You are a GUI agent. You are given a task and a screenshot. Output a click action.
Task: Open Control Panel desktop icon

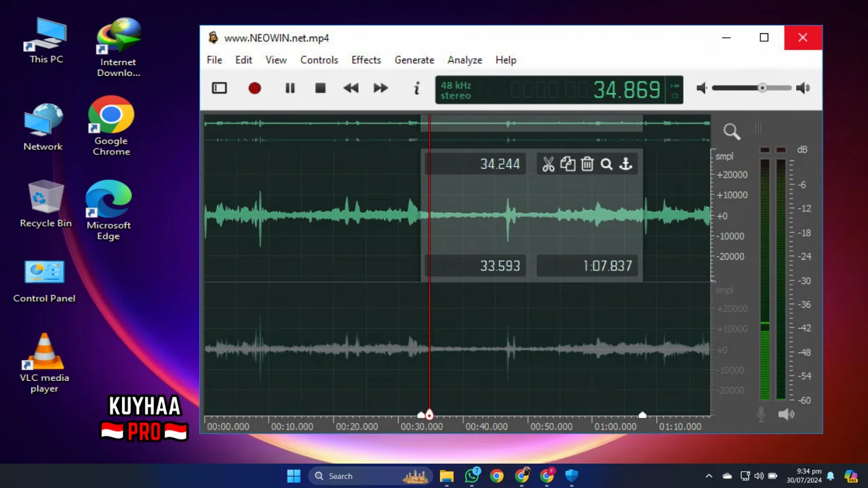coord(44,281)
